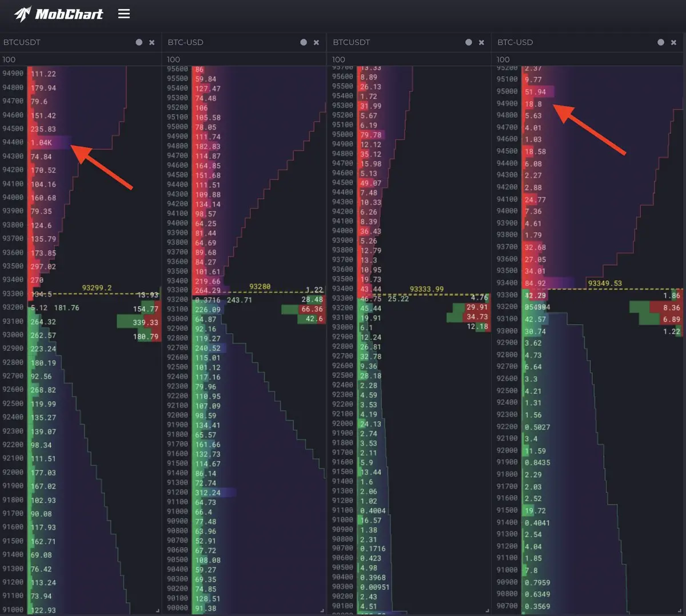This screenshot has height=616, width=686.
Task: Click the 182.83 ask size value
Action: 208,146
